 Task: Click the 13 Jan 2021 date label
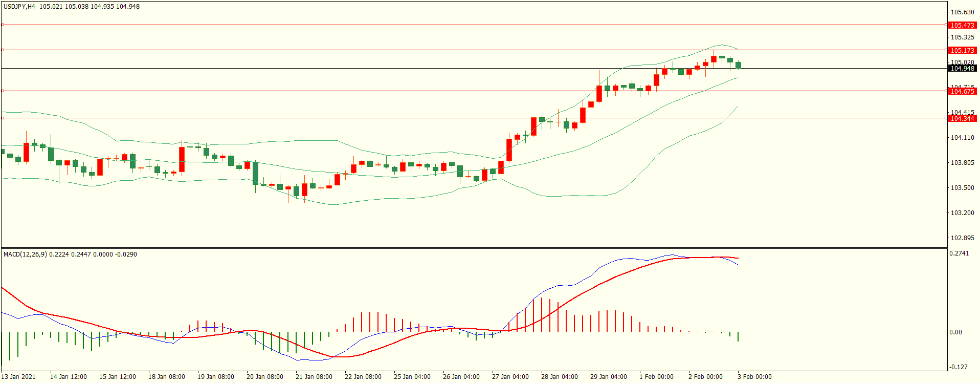pyautogui.click(x=18, y=377)
